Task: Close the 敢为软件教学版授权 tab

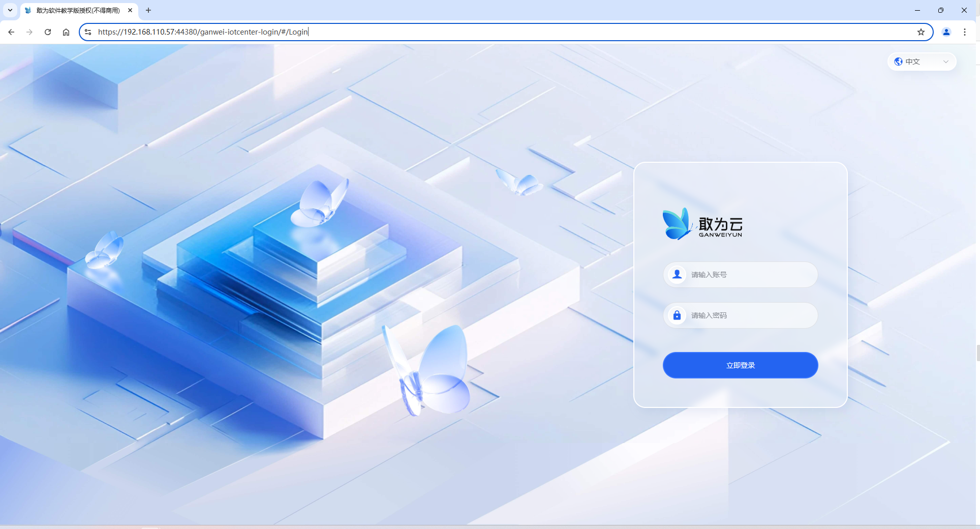Action: (130, 10)
